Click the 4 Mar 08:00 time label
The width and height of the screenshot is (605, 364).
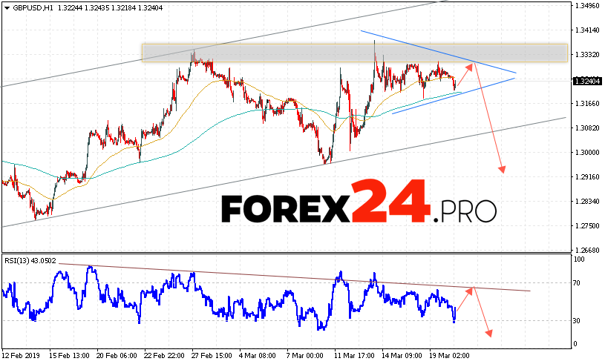coord(258,356)
